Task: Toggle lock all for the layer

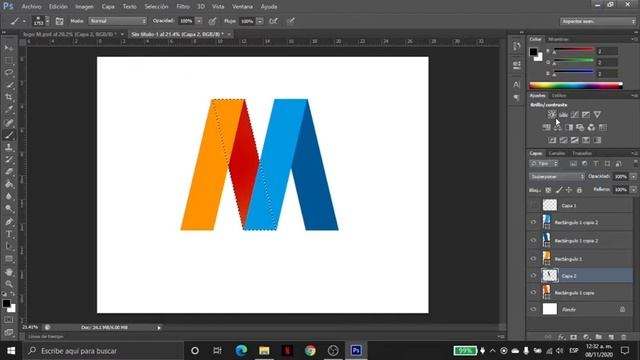Action: [x=579, y=190]
